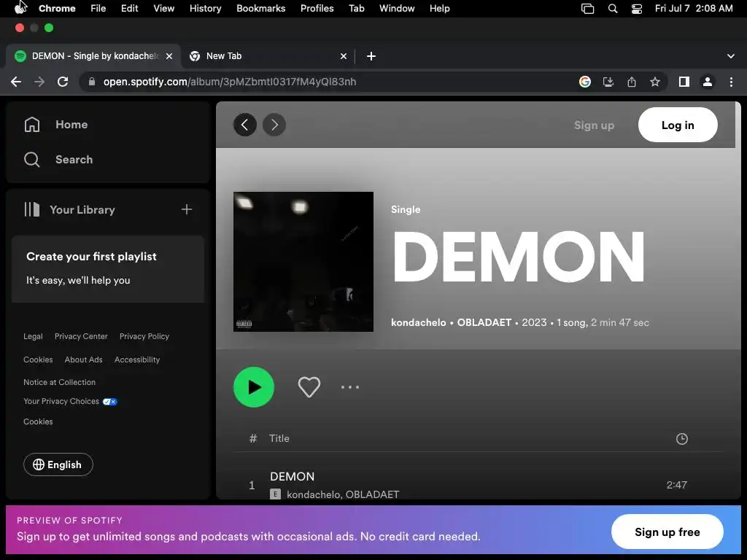Save DEMON to library with heart icon

(309, 387)
